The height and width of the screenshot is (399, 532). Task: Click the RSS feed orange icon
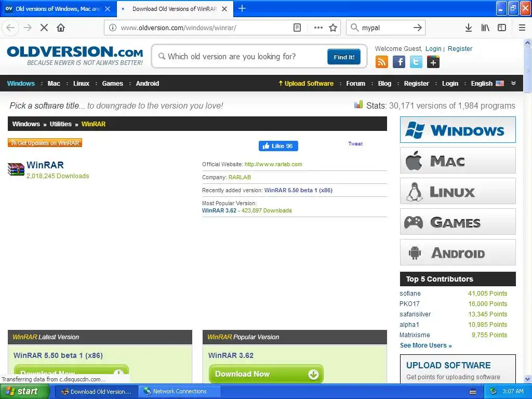(x=382, y=62)
